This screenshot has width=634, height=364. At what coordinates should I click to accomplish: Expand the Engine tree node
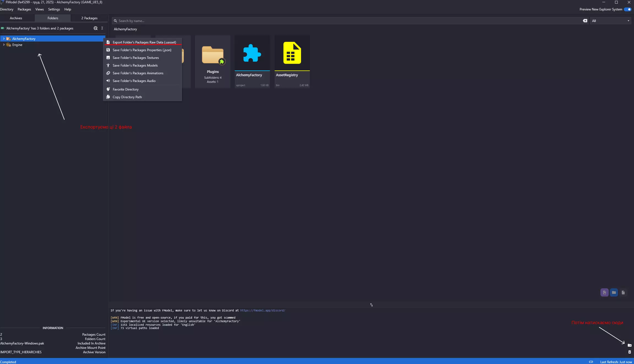point(4,45)
